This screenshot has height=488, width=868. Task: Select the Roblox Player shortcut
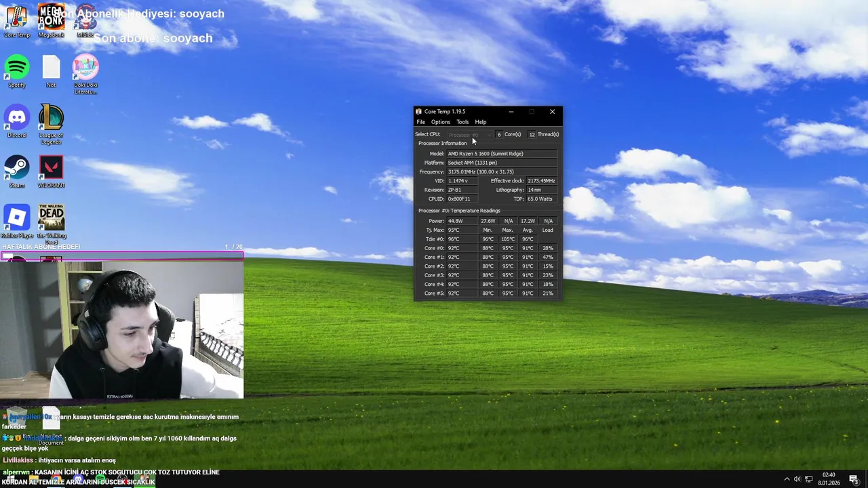click(x=17, y=222)
